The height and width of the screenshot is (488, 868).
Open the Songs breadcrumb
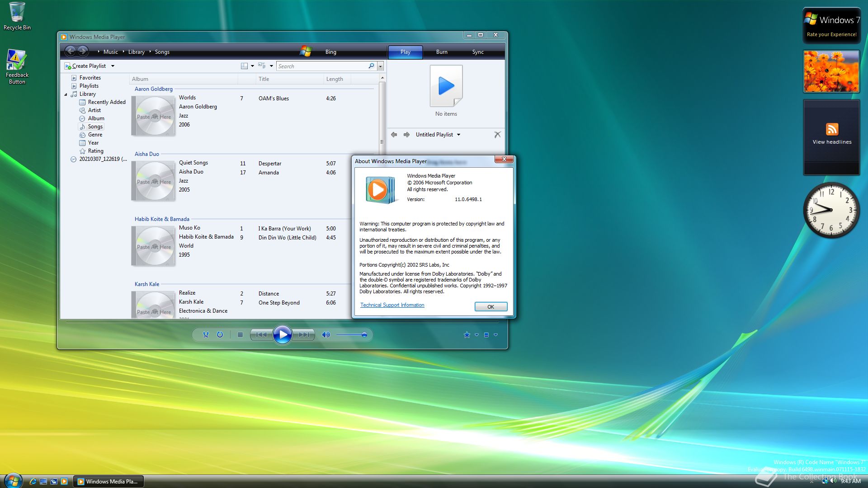[x=162, y=52]
